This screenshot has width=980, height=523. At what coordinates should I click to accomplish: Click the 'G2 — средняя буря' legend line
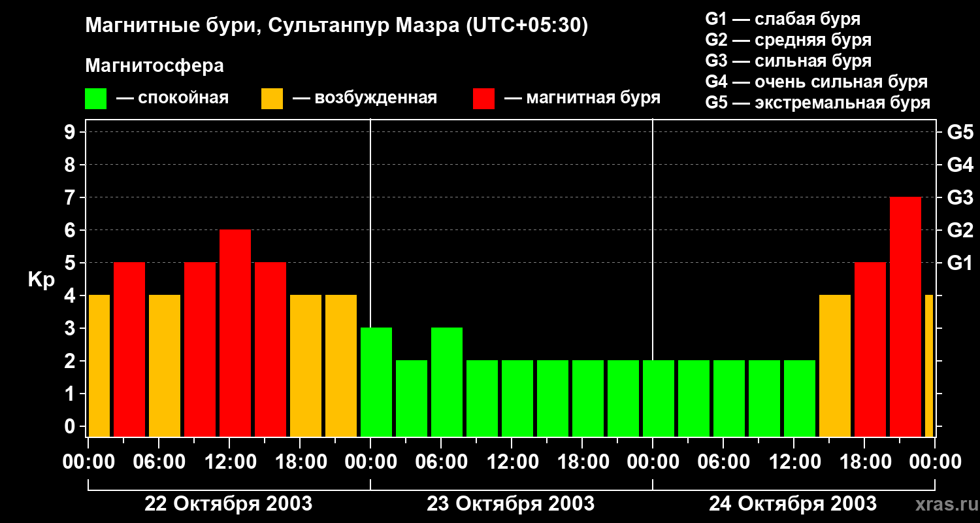tap(789, 40)
